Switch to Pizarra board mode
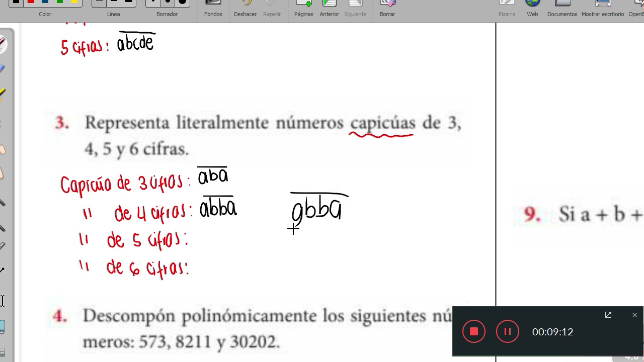 (507, 9)
